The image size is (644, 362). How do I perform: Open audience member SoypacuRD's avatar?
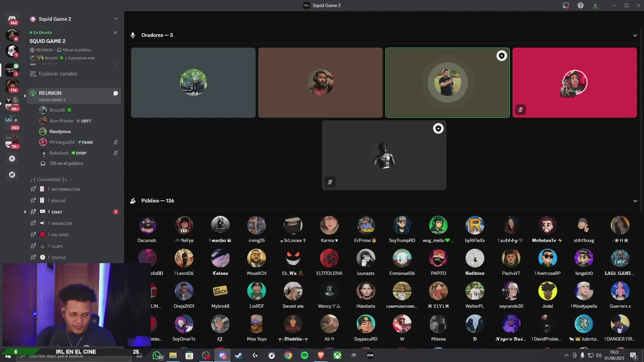(x=366, y=324)
